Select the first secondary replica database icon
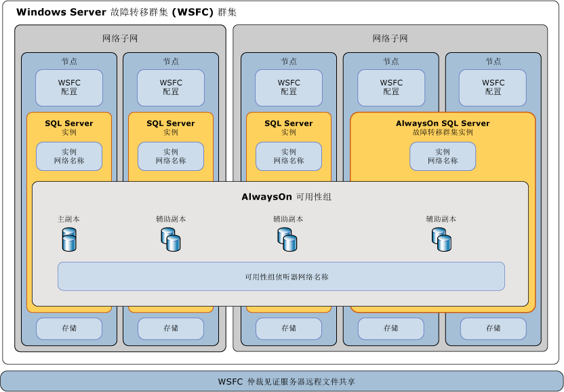The height and width of the screenshot is (392, 564). click(170, 239)
